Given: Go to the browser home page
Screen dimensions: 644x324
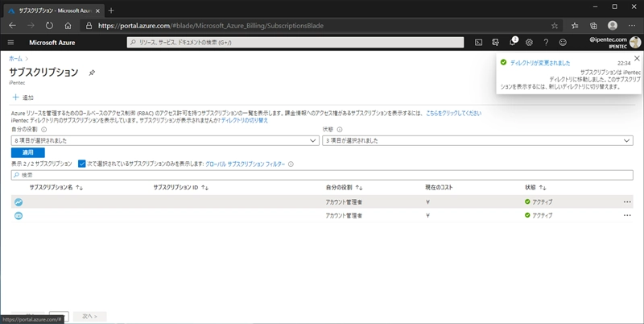Looking at the screenshot, I should point(68,26).
